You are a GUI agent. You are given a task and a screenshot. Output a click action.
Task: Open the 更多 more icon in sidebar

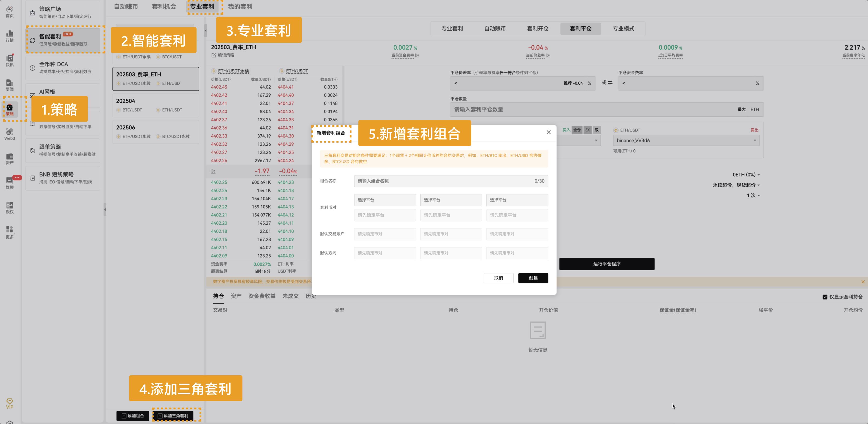(x=9, y=232)
